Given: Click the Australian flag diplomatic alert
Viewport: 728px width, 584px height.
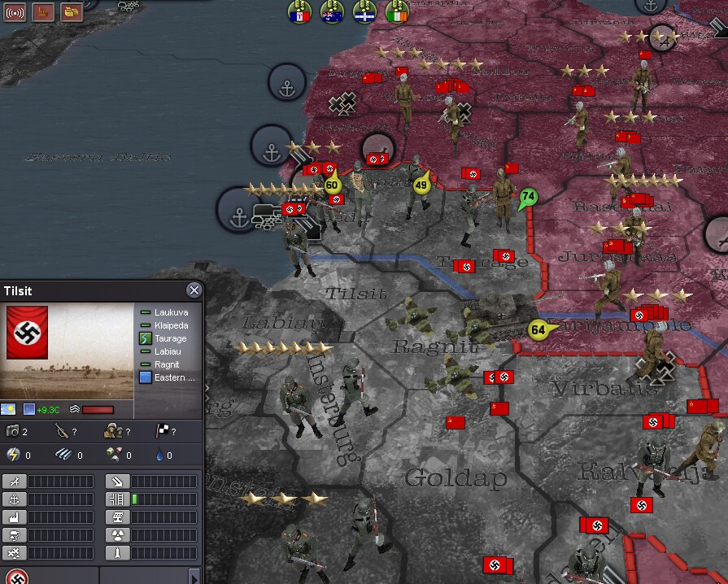Looking at the screenshot, I should pyautogui.click(x=333, y=11).
